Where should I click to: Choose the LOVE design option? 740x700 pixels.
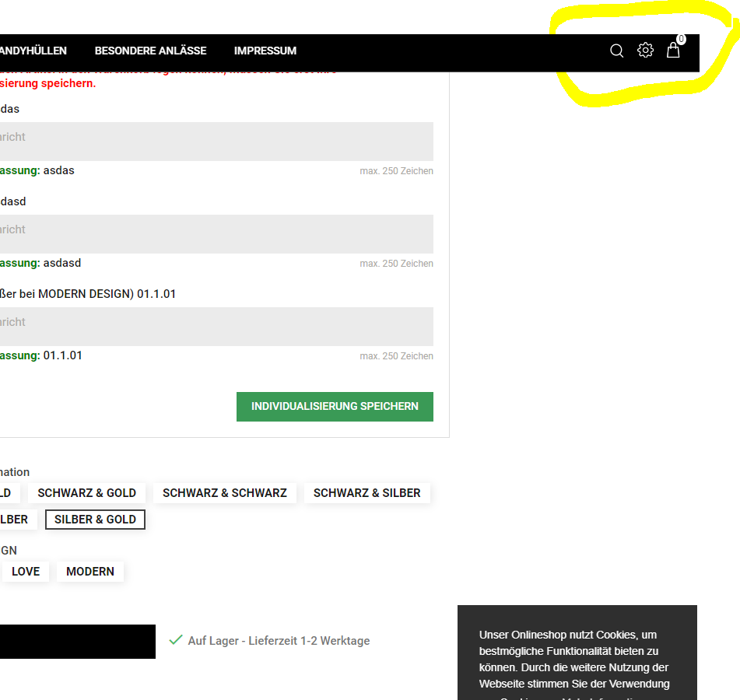[26, 571]
